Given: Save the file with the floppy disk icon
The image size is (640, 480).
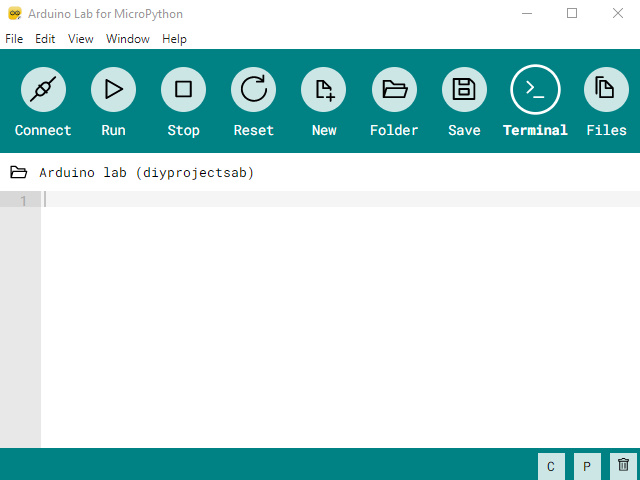Looking at the screenshot, I should (464, 90).
